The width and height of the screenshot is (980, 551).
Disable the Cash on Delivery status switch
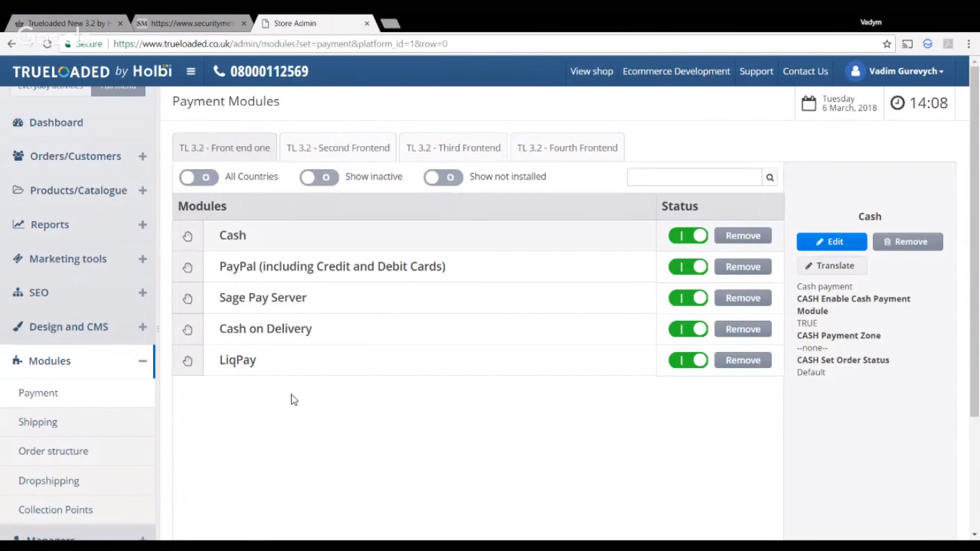(688, 329)
